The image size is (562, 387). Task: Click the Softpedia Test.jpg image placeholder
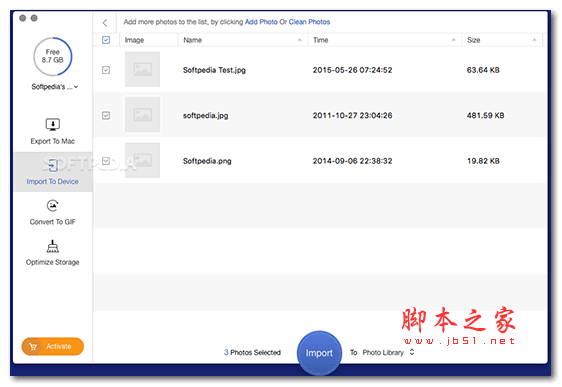(x=142, y=69)
